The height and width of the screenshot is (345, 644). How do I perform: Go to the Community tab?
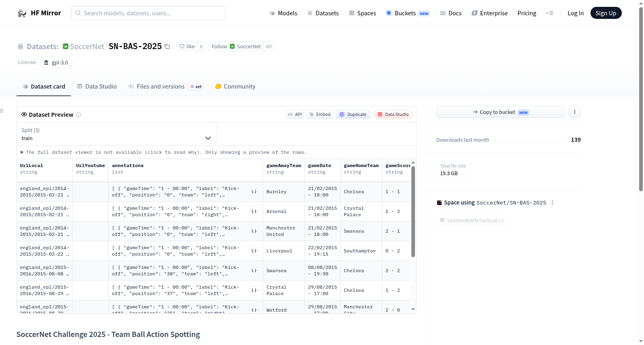(235, 87)
